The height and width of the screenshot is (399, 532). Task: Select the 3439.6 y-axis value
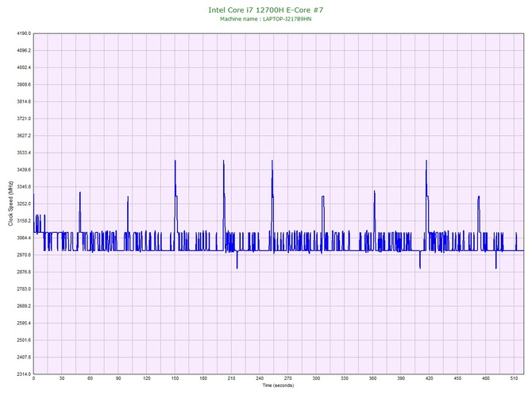pos(24,170)
